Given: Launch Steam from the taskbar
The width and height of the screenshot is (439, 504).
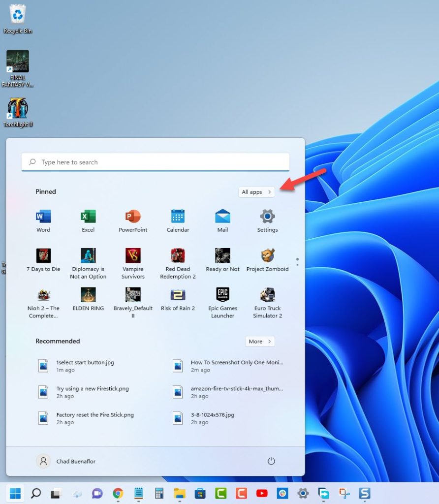Looking at the screenshot, I should pos(365,493).
